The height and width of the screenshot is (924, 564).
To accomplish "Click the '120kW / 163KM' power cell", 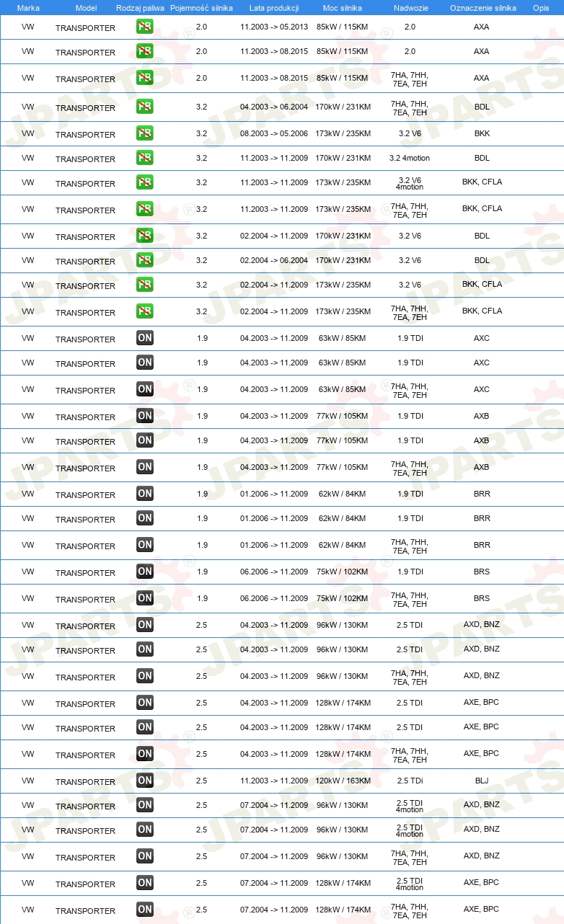I will tap(343, 781).
